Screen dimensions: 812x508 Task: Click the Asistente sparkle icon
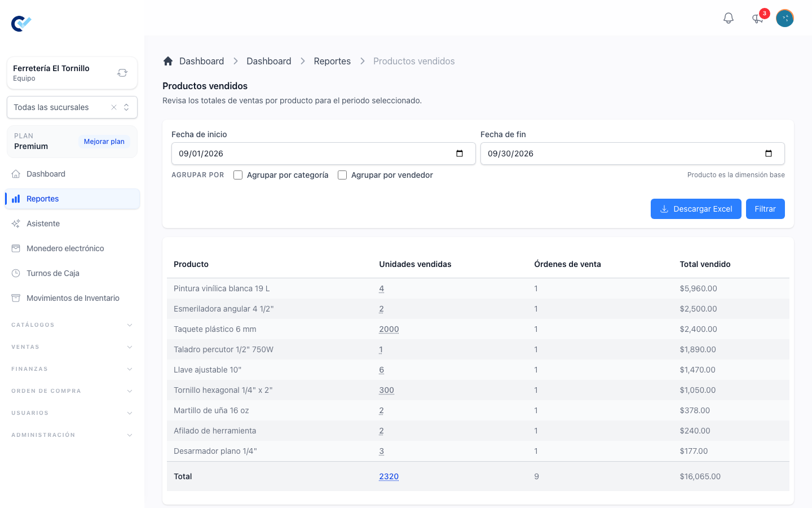coord(16,224)
